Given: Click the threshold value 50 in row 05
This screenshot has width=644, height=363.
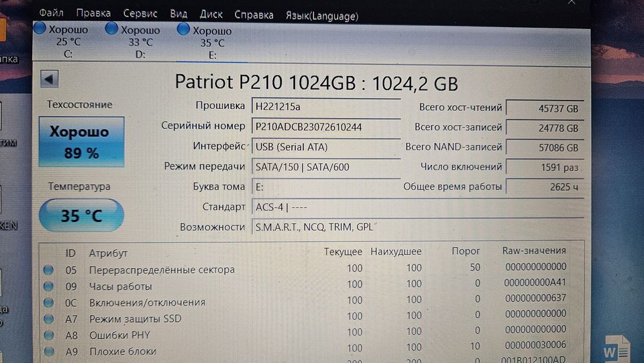Looking at the screenshot, I should coord(475,267).
